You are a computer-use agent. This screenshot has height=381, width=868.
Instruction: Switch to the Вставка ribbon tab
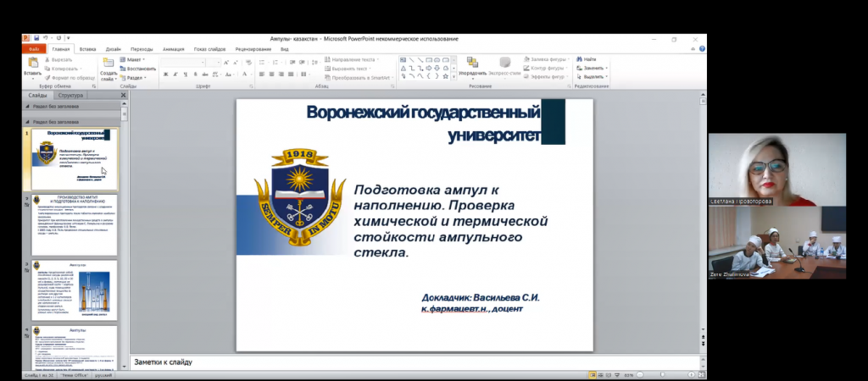(x=87, y=49)
